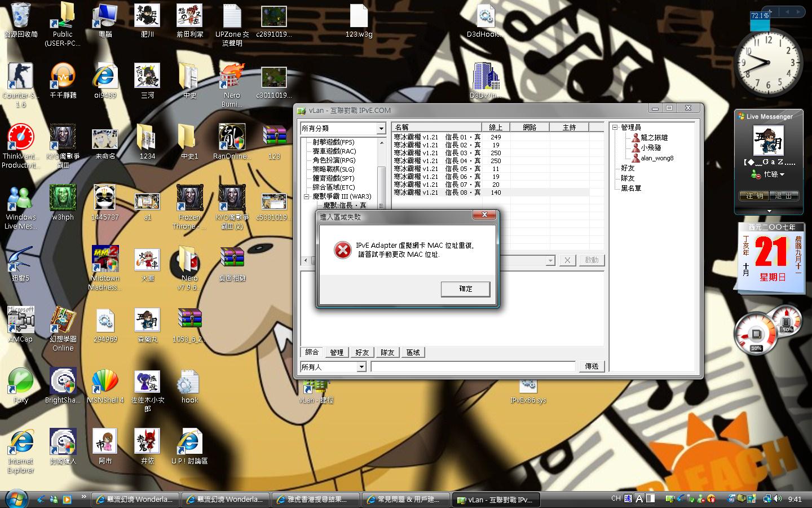Sort rooms by 線上 column header
Screen dimensions: 812x508
coord(496,128)
